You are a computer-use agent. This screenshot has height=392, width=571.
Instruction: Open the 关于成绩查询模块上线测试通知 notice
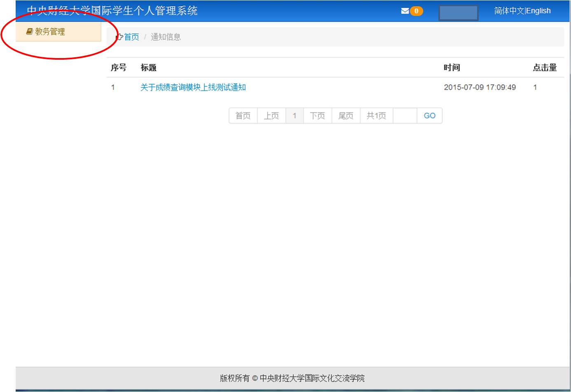[x=193, y=87]
